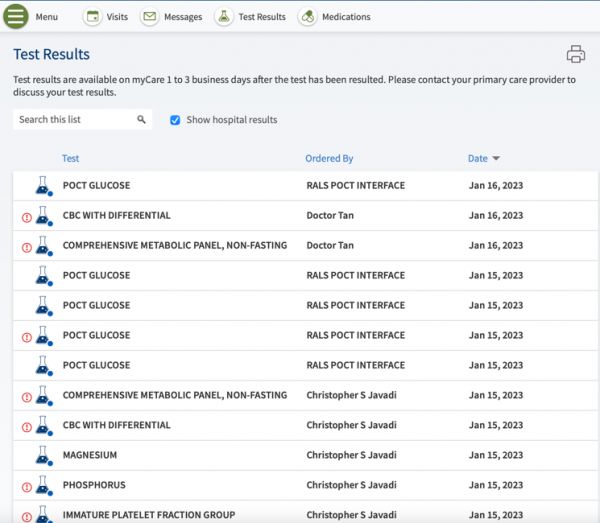Click alert icon on Javadi's CBC row

pos(27,427)
